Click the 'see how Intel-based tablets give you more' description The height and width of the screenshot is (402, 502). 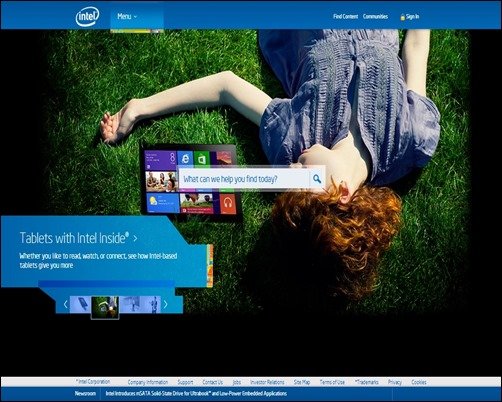click(98, 261)
